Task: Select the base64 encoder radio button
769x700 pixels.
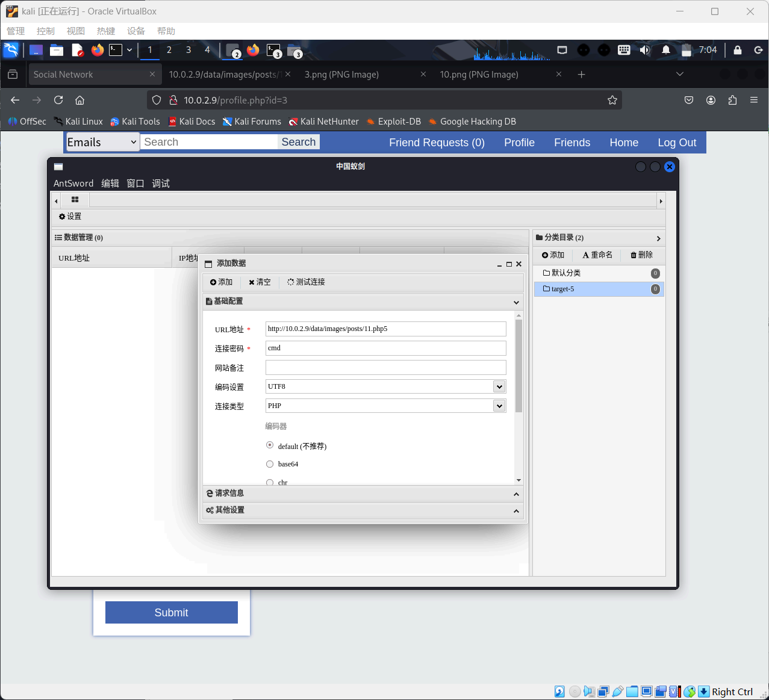Action: pos(270,464)
